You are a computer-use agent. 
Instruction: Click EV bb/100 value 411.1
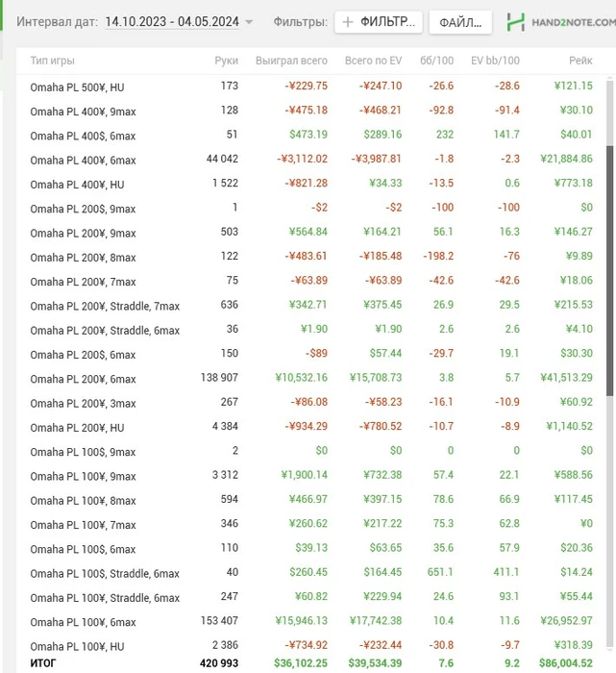click(506, 572)
